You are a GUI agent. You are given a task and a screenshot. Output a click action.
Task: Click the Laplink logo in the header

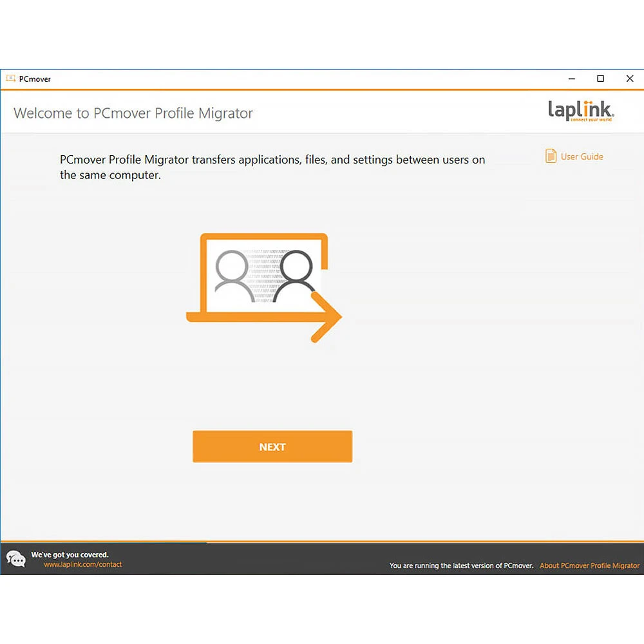pyautogui.click(x=581, y=111)
